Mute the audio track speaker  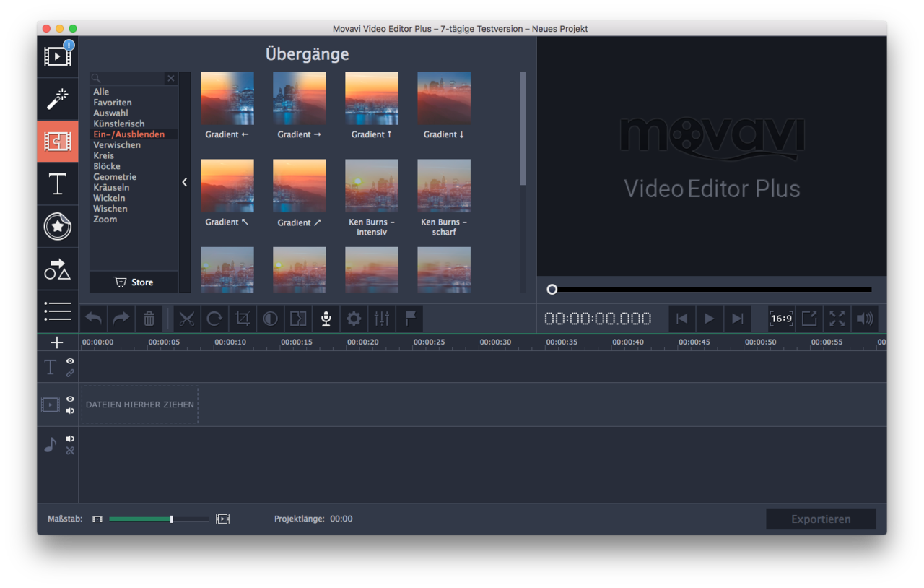70,438
